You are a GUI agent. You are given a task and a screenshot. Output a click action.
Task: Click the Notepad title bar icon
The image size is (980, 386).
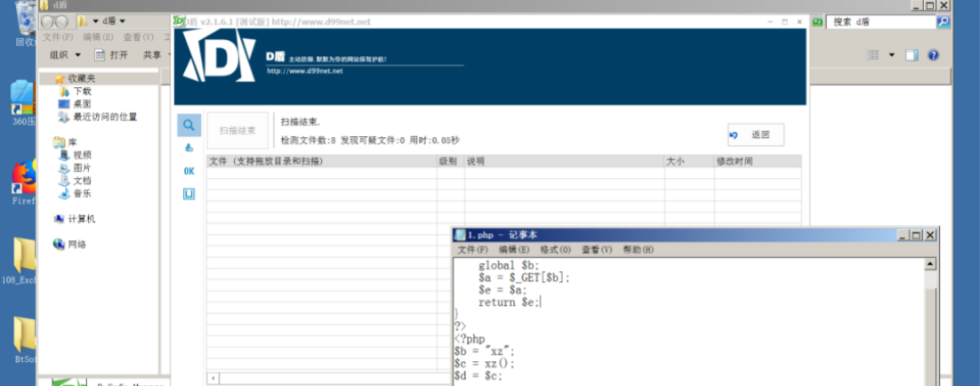[x=460, y=235]
